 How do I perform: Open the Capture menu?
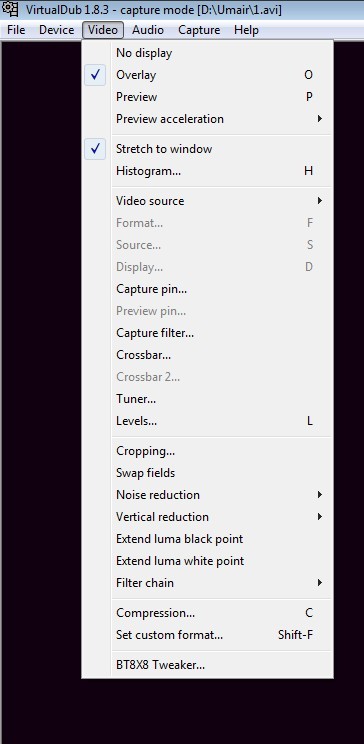tap(199, 30)
